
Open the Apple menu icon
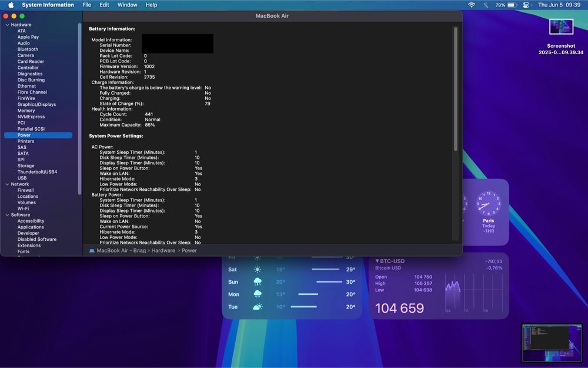pos(11,5)
